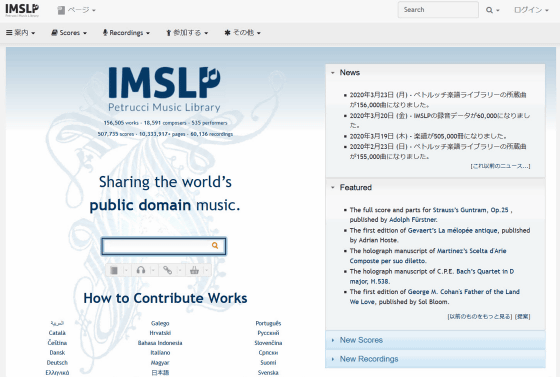Image resolution: width=560 pixels, height=377 pixels.
Task: Open the Scores menu
Action: point(69,32)
